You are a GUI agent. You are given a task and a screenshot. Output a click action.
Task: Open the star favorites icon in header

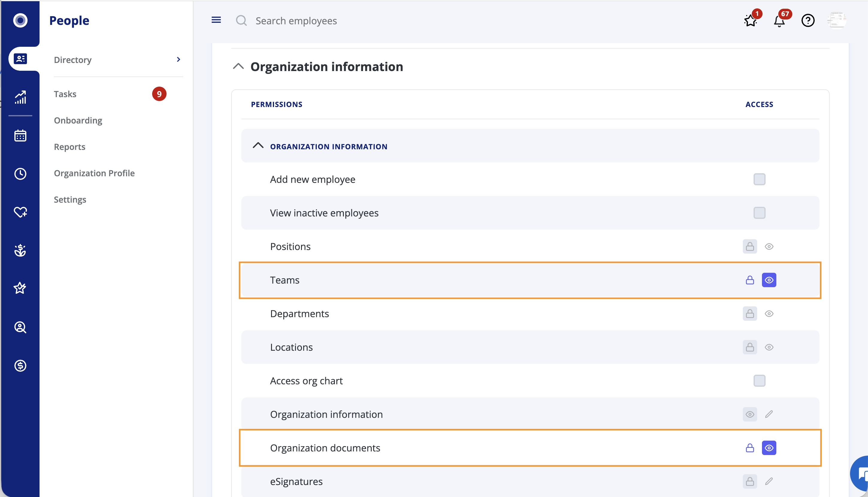(x=750, y=21)
